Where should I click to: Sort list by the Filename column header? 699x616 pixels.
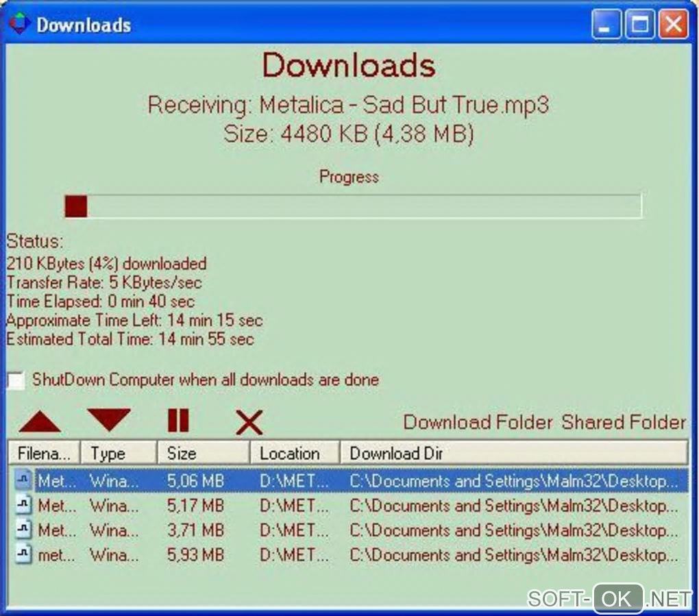pyautogui.click(x=44, y=454)
